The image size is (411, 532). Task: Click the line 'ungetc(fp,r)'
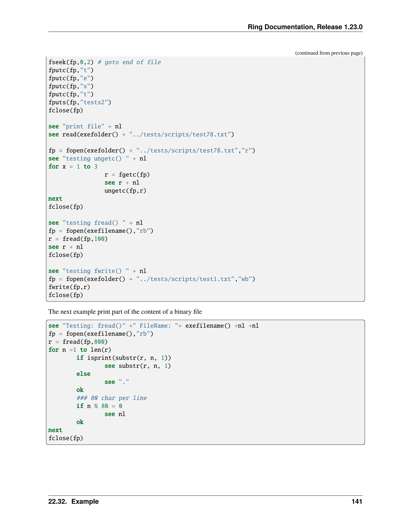click(125, 191)
